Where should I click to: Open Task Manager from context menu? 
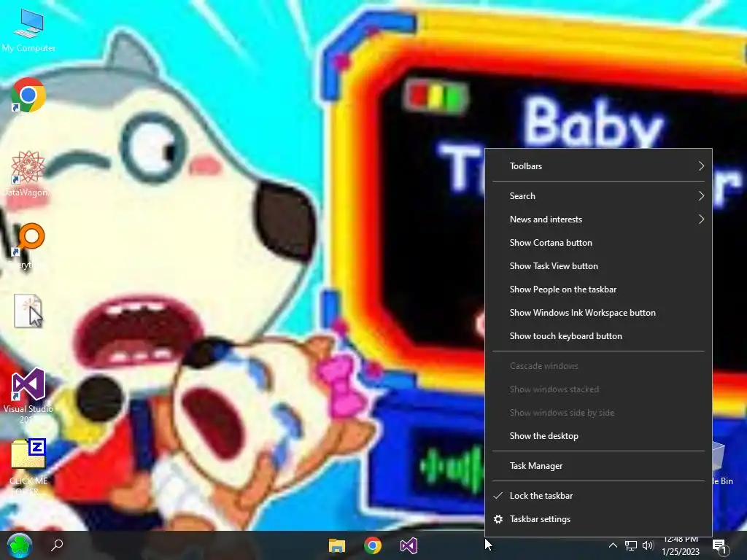click(598, 466)
